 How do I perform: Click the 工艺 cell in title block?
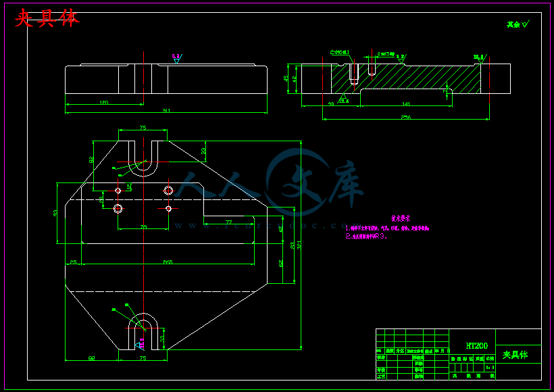tap(381, 377)
